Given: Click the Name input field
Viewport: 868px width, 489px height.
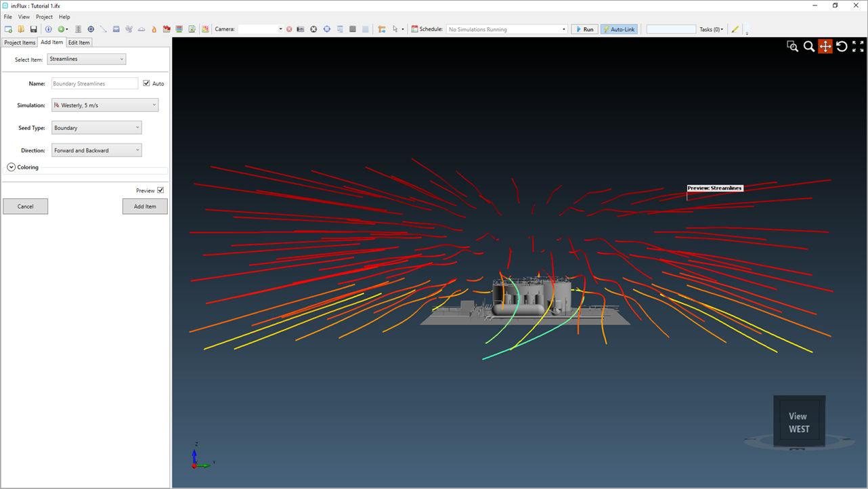Looking at the screenshot, I should click(95, 83).
